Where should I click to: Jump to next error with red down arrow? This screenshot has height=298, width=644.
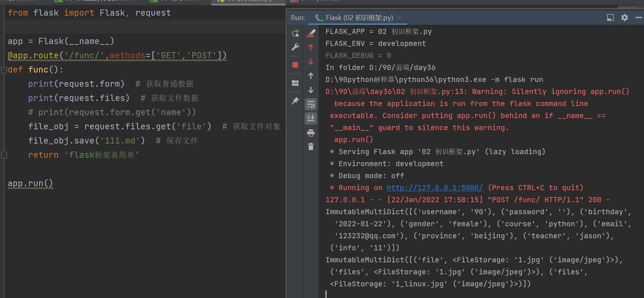(311, 62)
